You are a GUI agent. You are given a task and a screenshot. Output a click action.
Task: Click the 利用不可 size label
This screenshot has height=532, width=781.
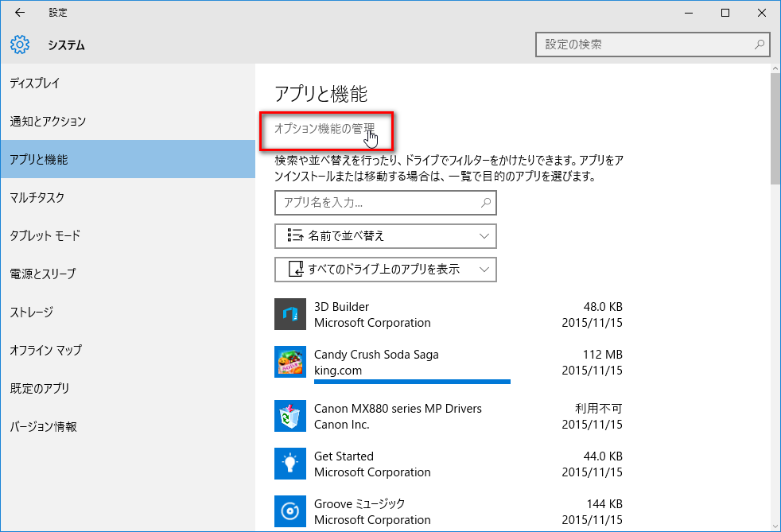pos(599,408)
